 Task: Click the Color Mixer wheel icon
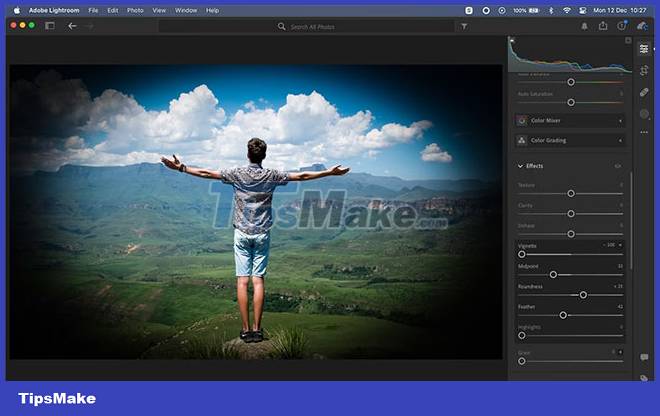tap(522, 120)
